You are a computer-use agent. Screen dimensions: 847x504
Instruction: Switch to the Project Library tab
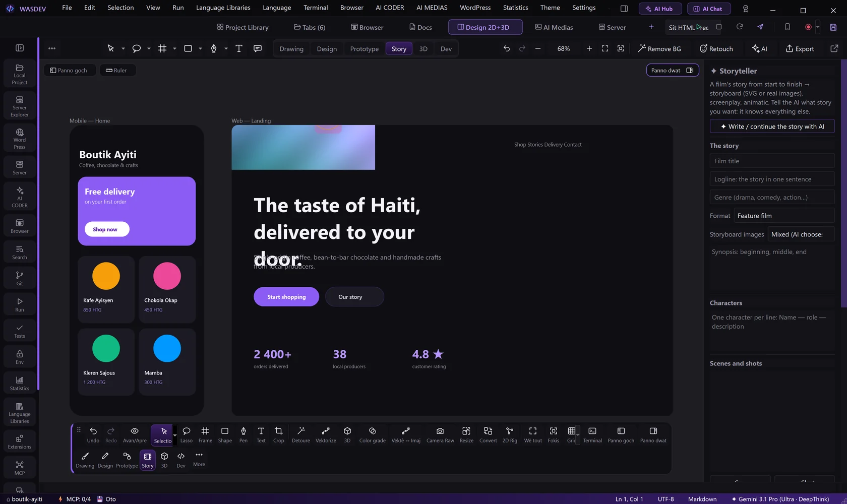243,27
